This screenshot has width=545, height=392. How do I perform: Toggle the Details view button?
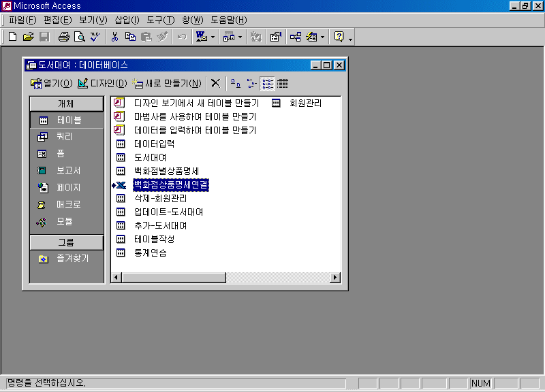283,83
